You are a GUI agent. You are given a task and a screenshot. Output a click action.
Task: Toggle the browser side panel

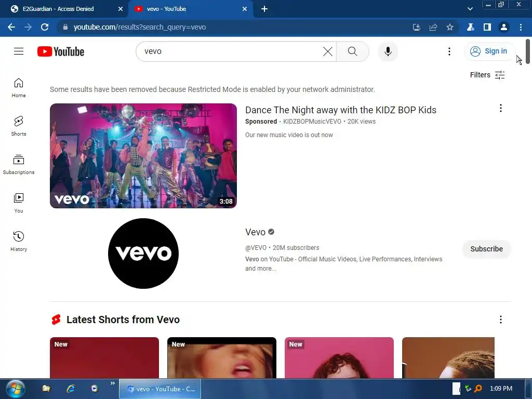pos(487,27)
